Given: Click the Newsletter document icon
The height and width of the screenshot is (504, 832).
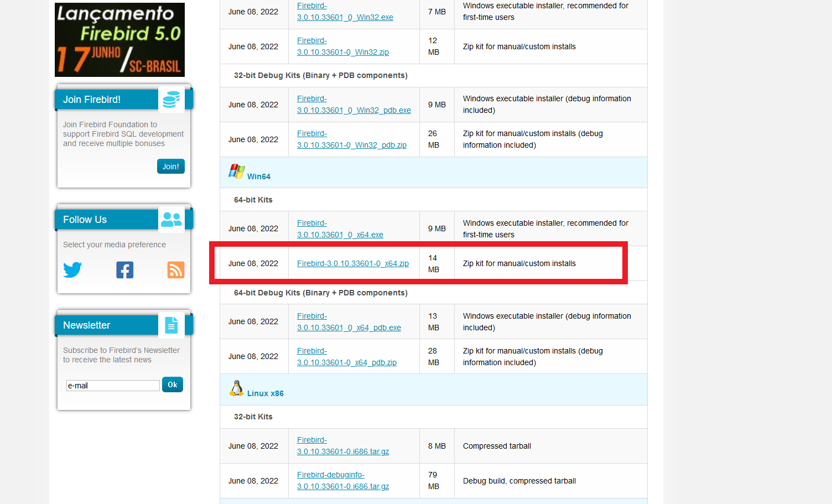Looking at the screenshot, I should coord(171,325).
